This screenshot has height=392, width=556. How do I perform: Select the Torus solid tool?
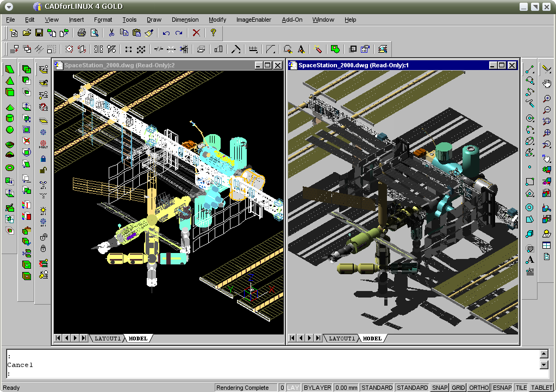point(10,167)
